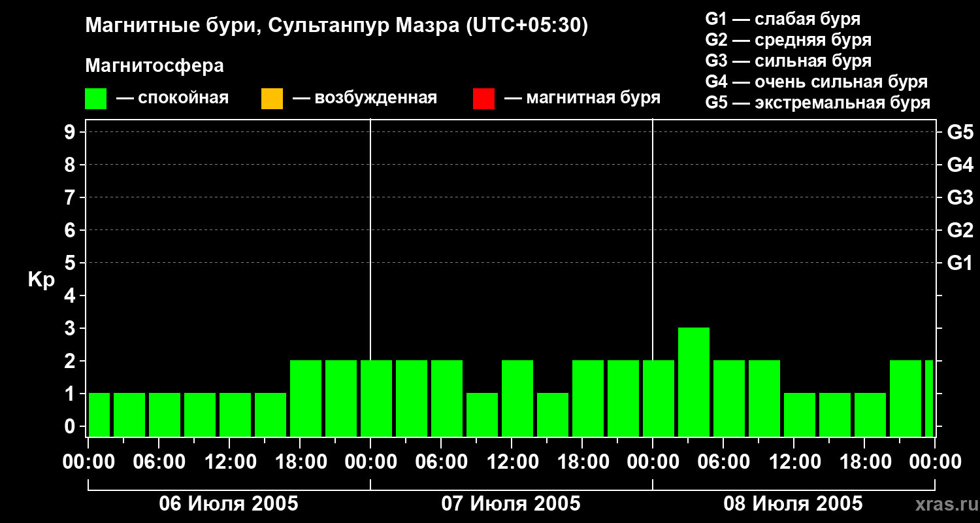Click the "G5" right-scale axis label

point(960,132)
